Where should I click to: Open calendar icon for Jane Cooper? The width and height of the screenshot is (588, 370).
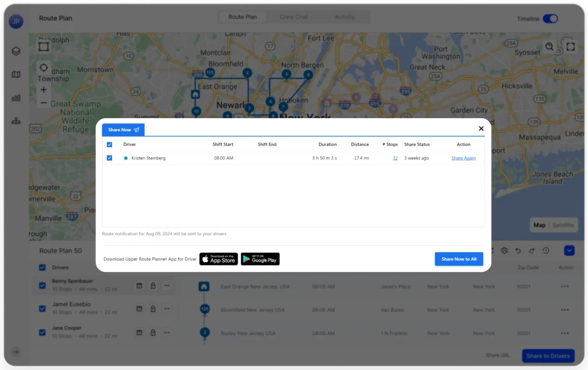pos(139,333)
